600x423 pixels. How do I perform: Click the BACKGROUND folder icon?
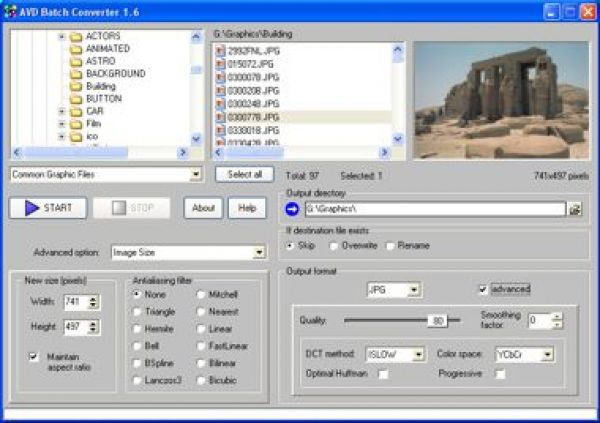coord(76,74)
